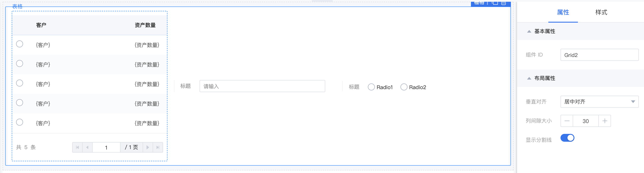Switch to the 样式 tab
The height and width of the screenshot is (173, 644).
point(601,12)
